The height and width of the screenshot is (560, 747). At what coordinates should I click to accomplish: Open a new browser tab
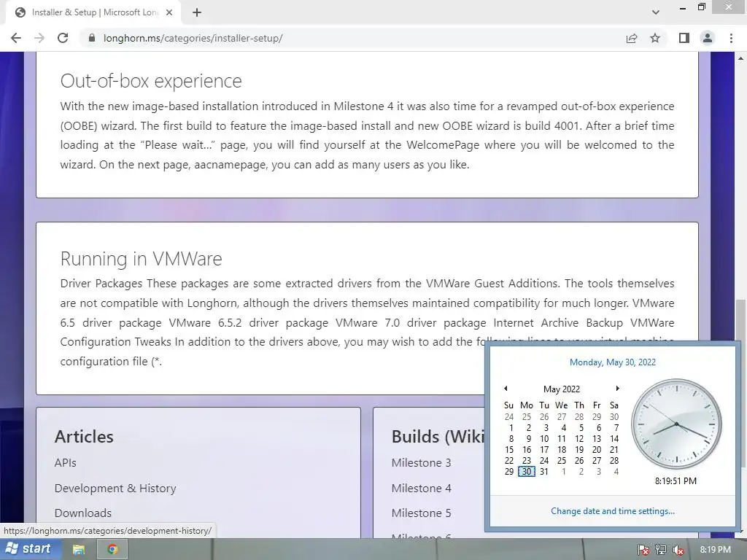pos(197,12)
